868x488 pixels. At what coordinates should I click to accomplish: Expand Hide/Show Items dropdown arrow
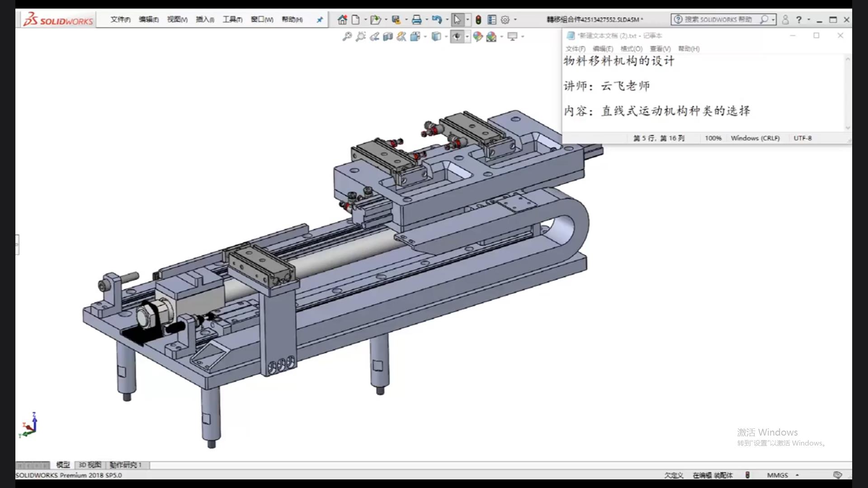(x=467, y=37)
